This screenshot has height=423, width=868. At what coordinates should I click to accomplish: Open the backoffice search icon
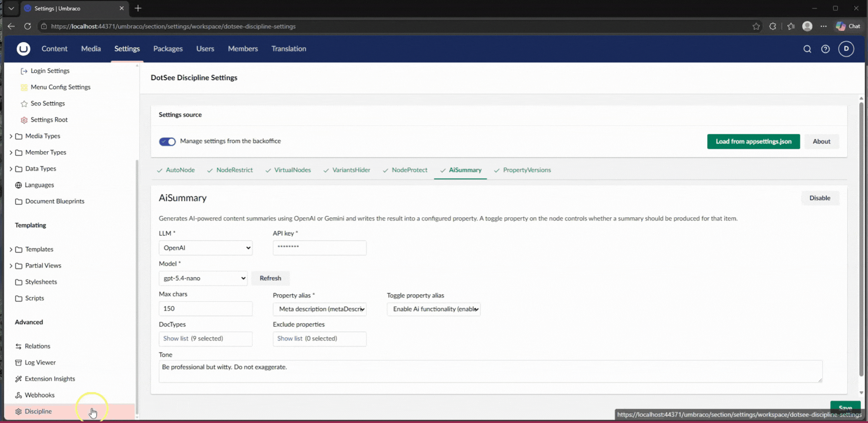[807, 49]
